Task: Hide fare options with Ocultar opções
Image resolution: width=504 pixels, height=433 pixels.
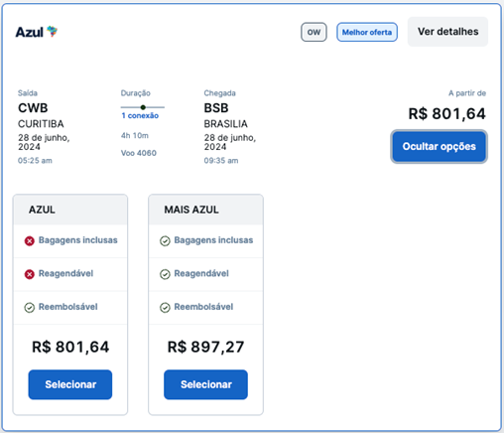Action: 439,146
